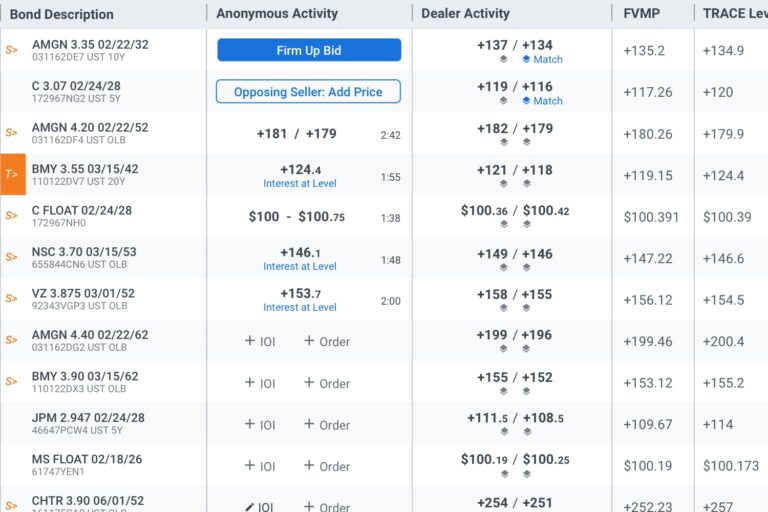Select JPM 2.947 02/24/28 bond name
This screenshot has width=768, height=512.
[x=88, y=417]
